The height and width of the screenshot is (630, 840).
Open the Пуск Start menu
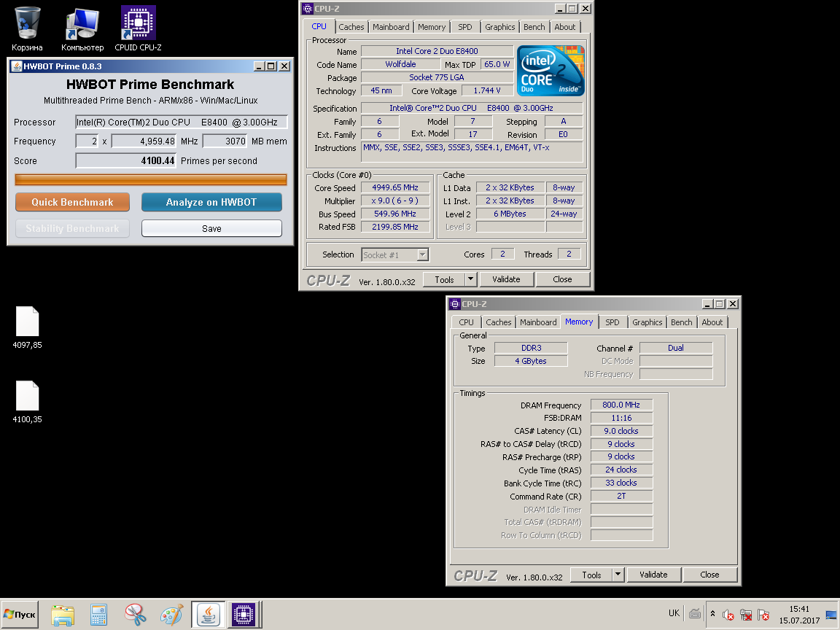19,615
